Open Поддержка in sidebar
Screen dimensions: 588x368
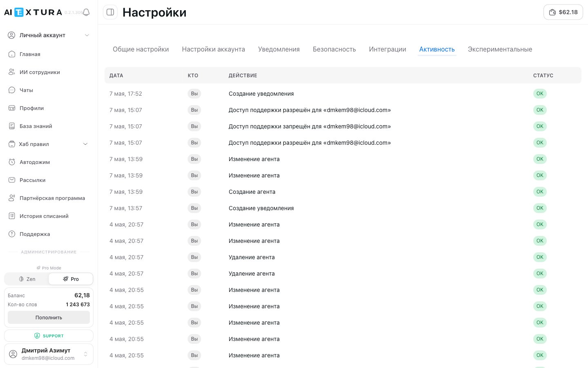click(x=35, y=234)
